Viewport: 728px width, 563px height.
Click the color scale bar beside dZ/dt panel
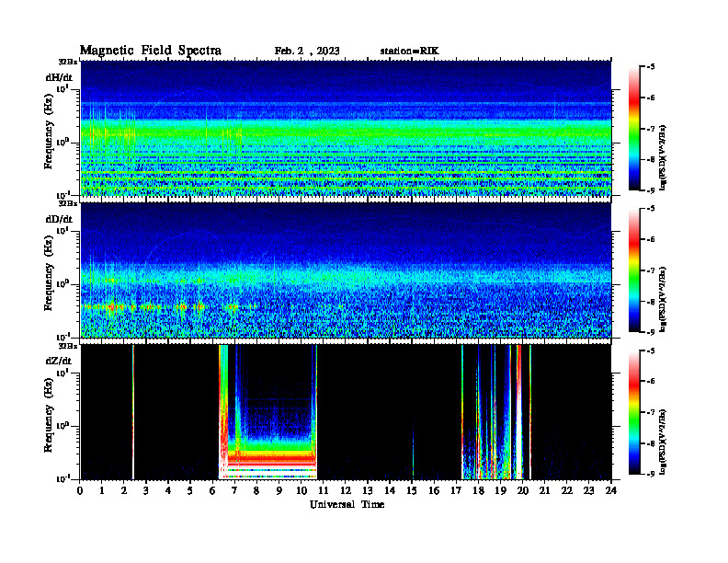click(634, 412)
